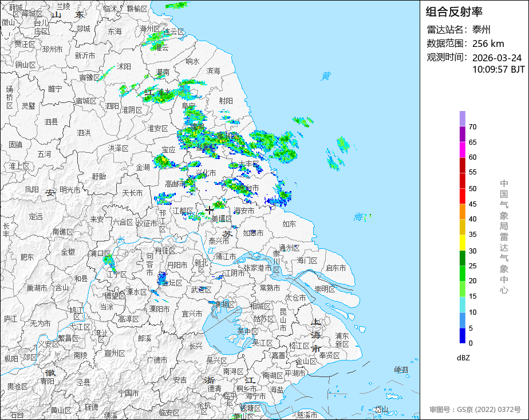The width and height of the screenshot is (529, 420).
Task: Click the scale label 70
Action: click(x=473, y=126)
